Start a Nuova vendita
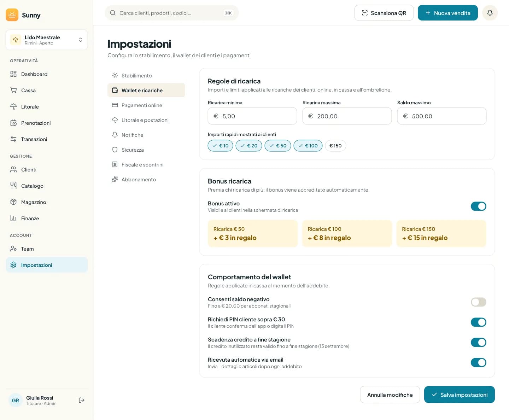 coord(448,13)
